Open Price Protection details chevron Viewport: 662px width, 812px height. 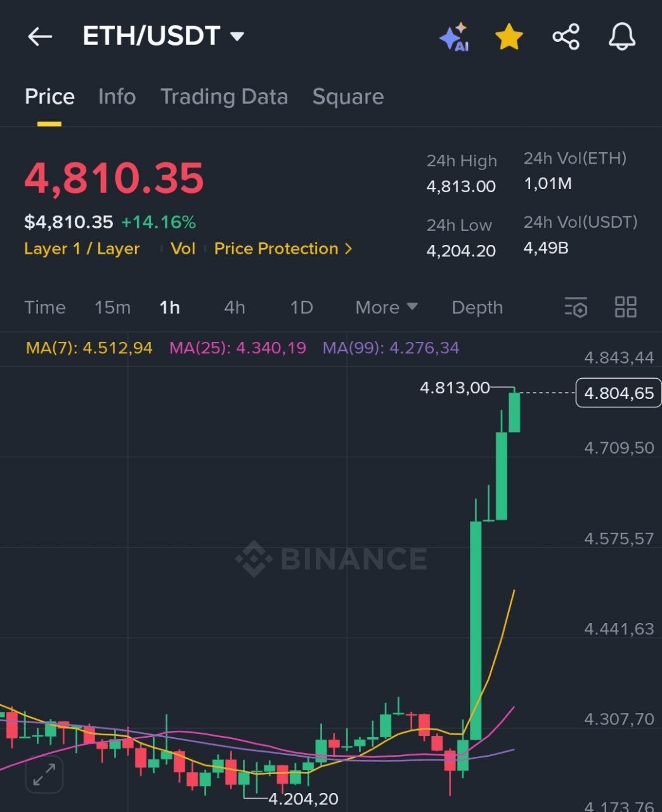pos(348,249)
